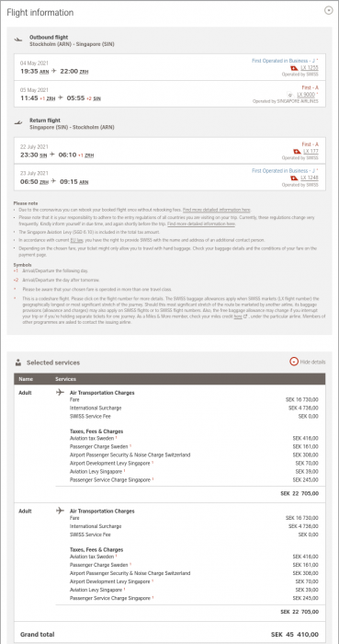Open flight number LX 9000 details
The image size is (339, 644).
(x=308, y=95)
